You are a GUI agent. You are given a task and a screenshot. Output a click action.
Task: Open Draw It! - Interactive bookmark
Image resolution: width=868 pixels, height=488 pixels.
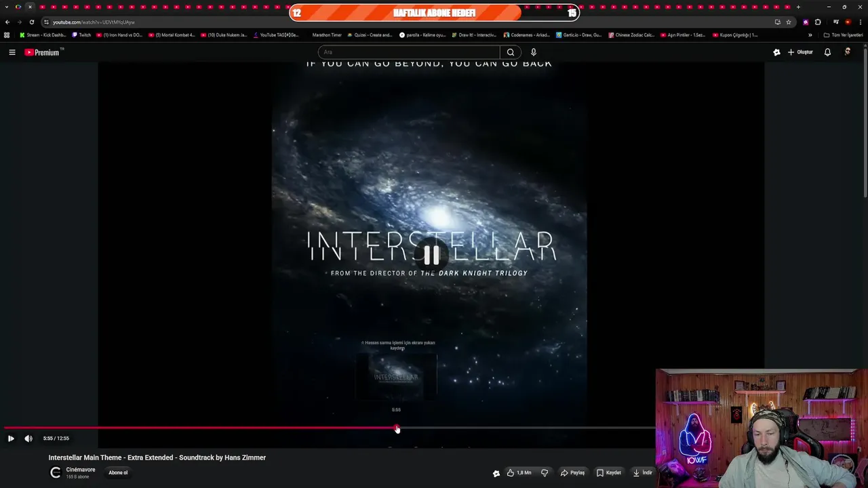click(x=475, y=35)
